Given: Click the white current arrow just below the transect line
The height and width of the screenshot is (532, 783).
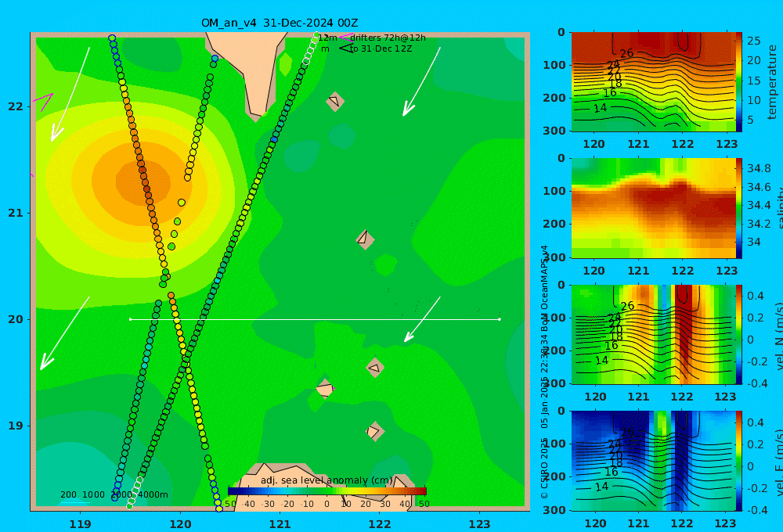Looking at the screenshot, I should tap(422, 319).
